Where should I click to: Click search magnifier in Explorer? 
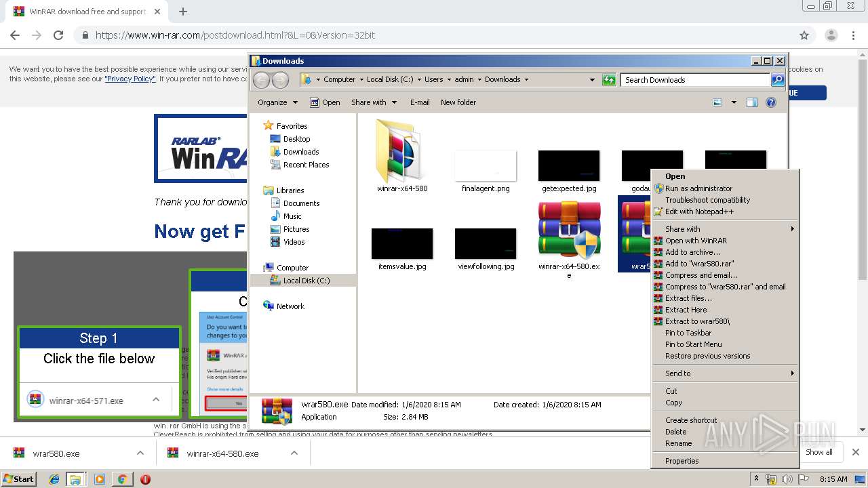(778, 80)
